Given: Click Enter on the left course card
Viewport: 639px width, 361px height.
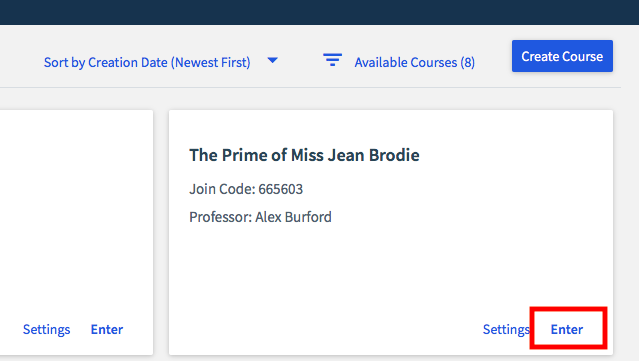Looking at the screenshot, I should tap(107, 329).
